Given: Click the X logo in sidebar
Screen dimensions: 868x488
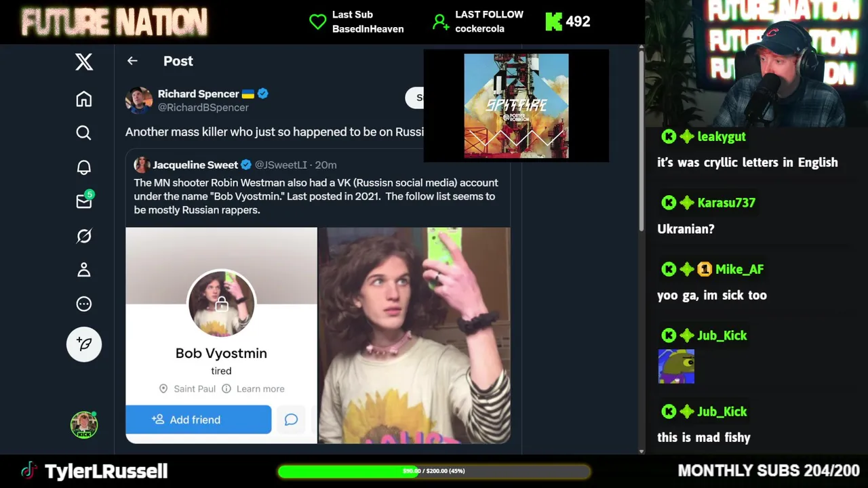Looking at the screenshot, I should [x=84, y=62].
